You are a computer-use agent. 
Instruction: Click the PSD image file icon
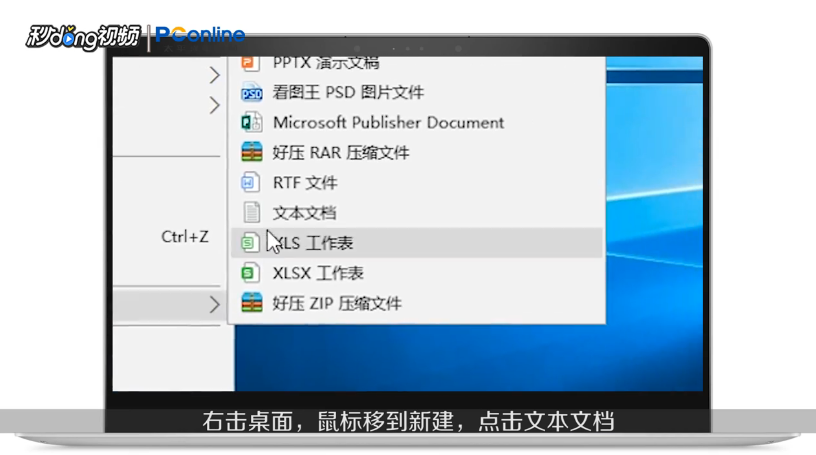(252, 93)
